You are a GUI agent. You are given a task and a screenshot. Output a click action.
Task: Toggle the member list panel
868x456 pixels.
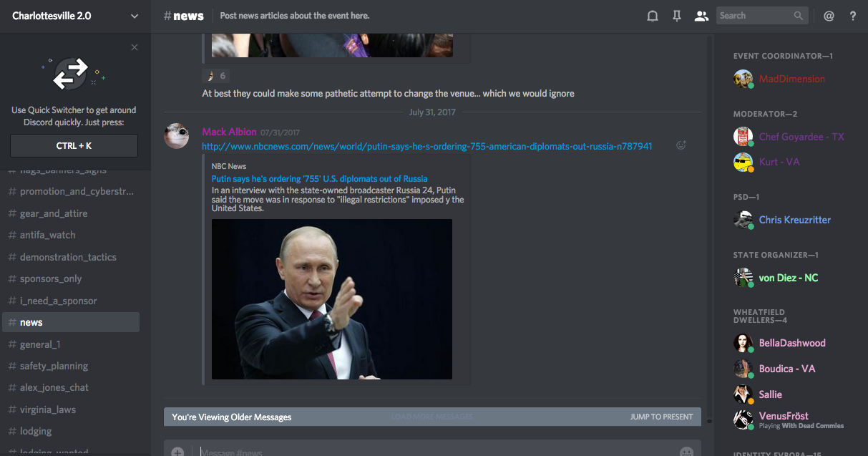coord(701,16)
